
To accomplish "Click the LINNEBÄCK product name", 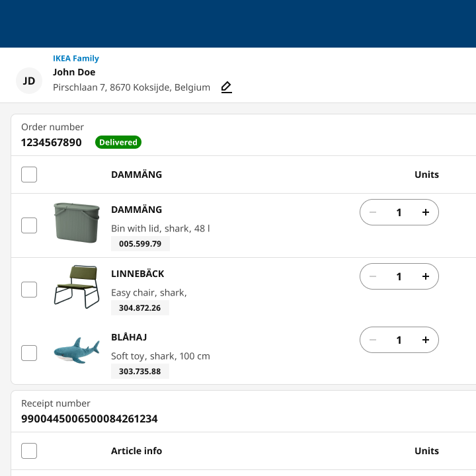I will [138, 274].
